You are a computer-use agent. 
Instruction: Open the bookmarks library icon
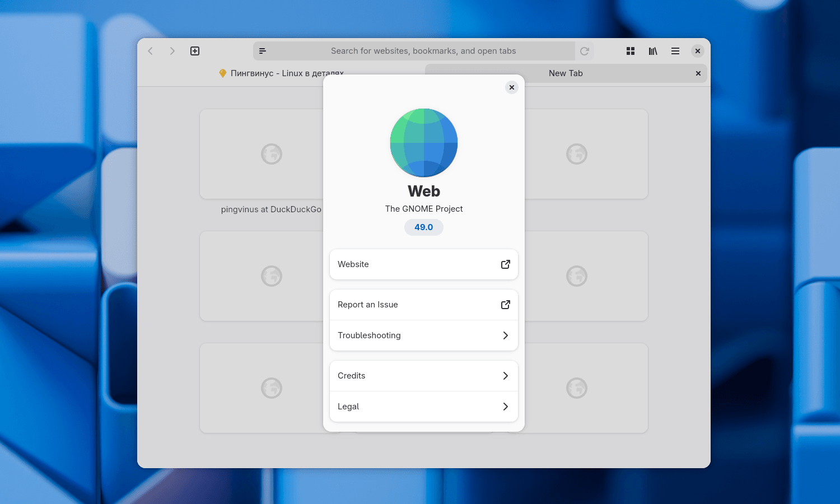[653, 51]
